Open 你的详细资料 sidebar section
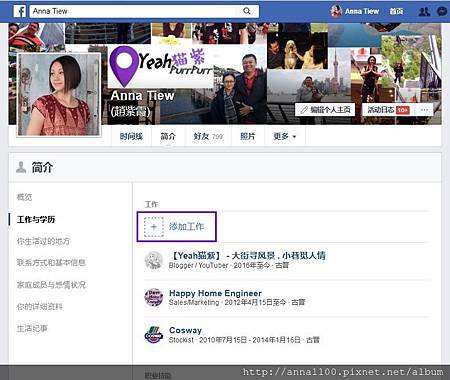Image resolution: width=450 pixels, height=380 pixels. 40,306
